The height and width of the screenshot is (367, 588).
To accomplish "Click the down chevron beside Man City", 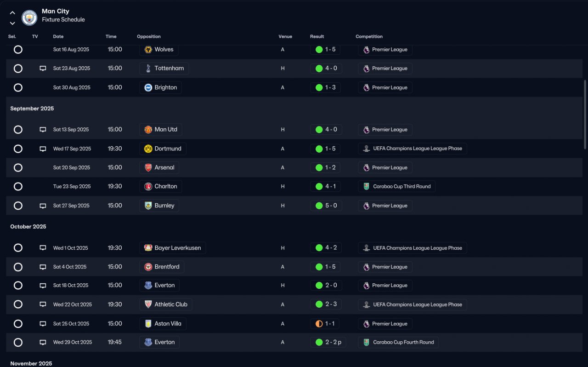I will click(x=12, y=23).
